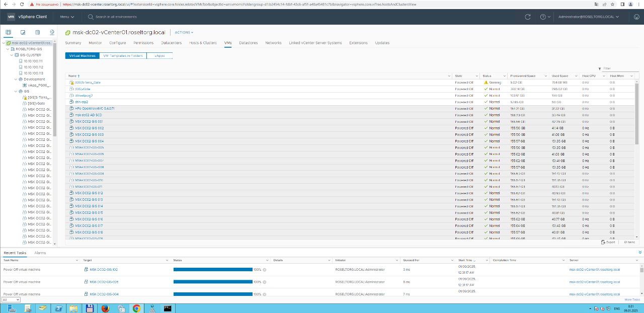This screenshot has height=313, width=644.
Task: Launch Firefox from the Windows taskbar
Action: pos(105,308)
